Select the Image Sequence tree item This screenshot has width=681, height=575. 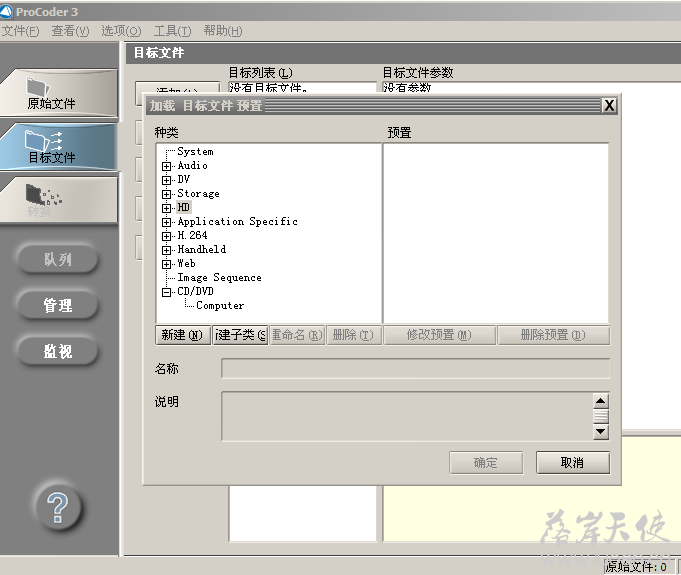pos(219,278)
